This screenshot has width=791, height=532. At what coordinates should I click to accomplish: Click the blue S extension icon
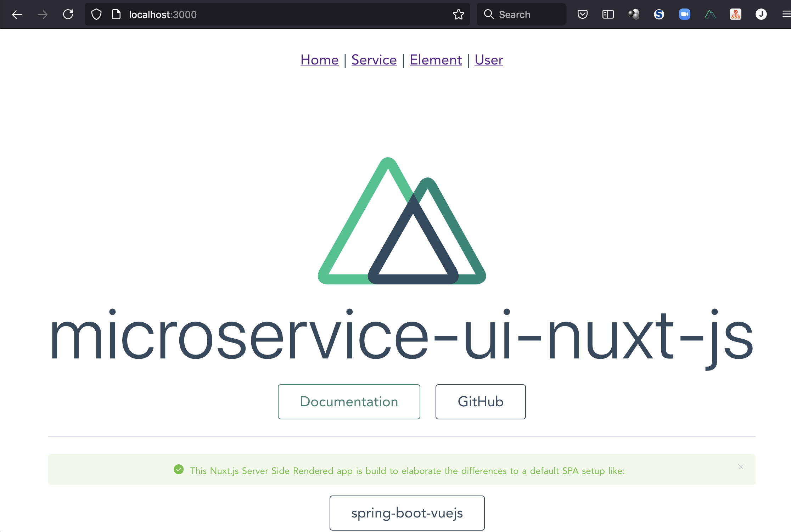point(659,15)
